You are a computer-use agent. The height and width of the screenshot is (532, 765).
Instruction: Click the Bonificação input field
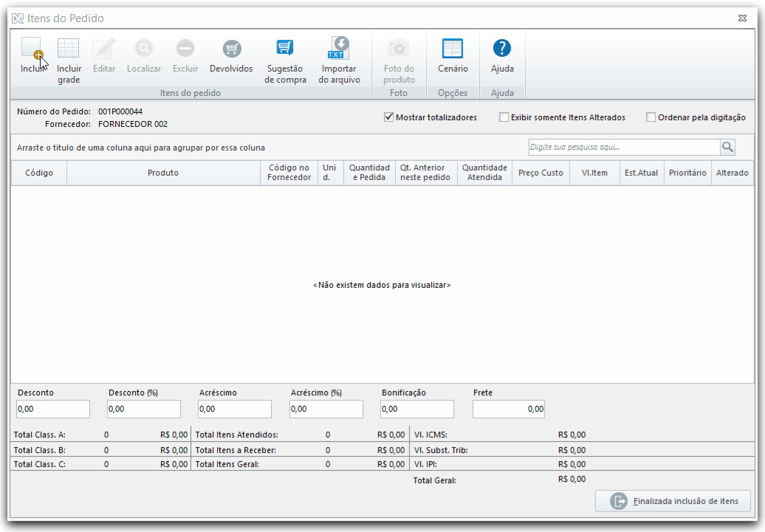[417, 409]
